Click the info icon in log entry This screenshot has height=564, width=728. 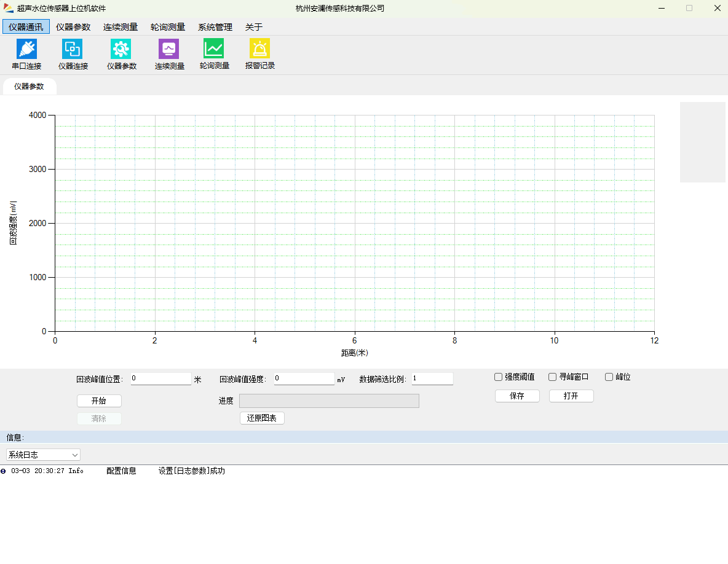(3, 471)
